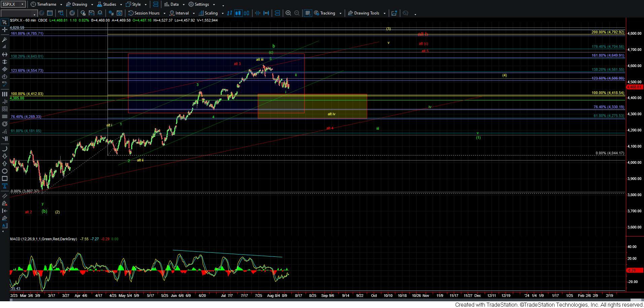Open the top toolbar overflow arrow
Screen dimensions: 644x308
223,5
